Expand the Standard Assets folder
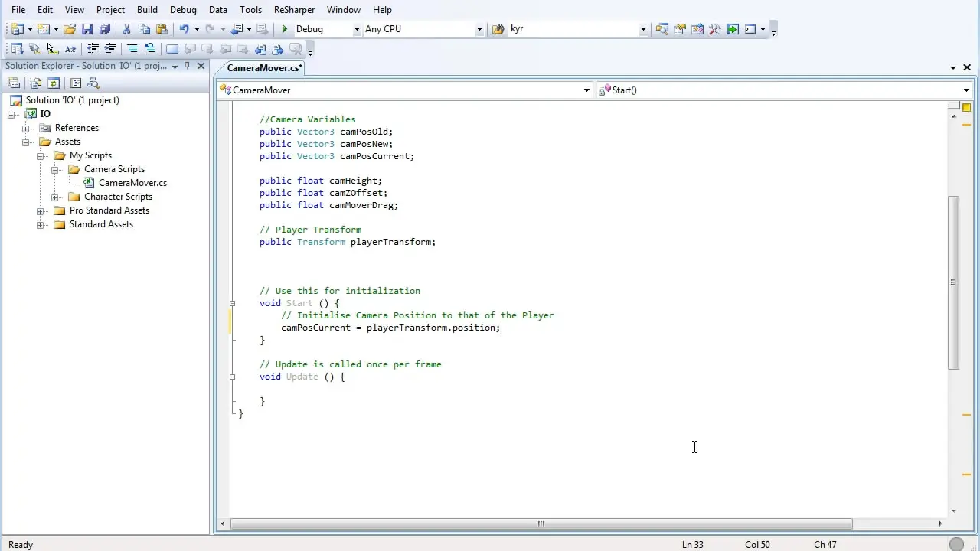 coord(41,224)
